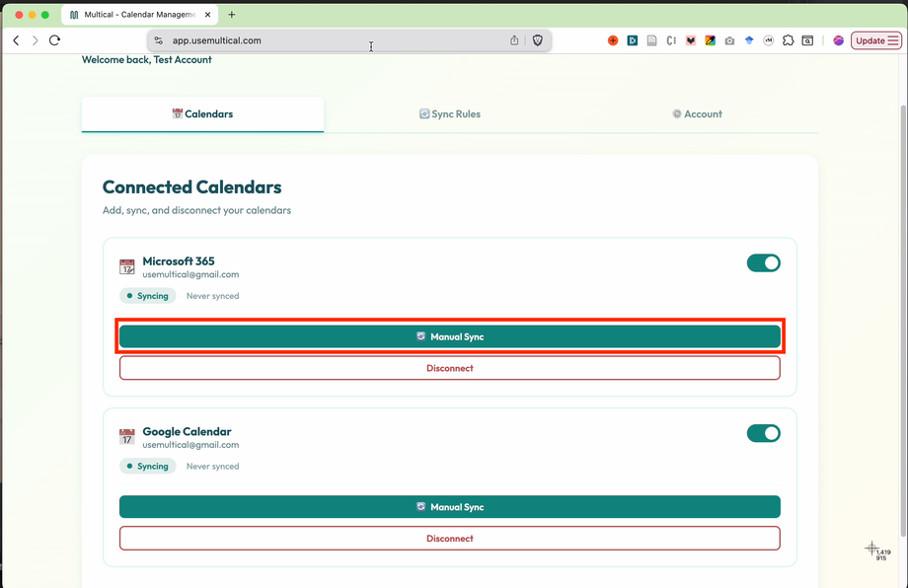Open the extensions puzzle piece icon
Viewport: 908px width, 588px height.
pos(788,40)
